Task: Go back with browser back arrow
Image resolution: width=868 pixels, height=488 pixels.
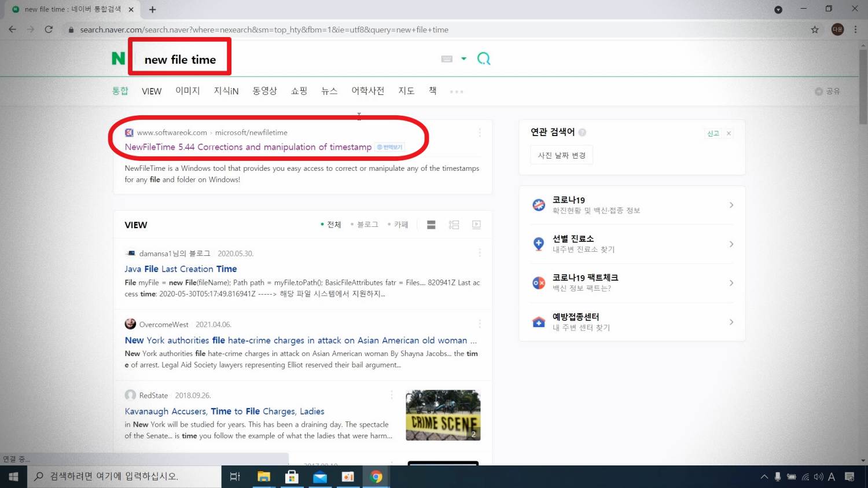Action: click(12, 30)
